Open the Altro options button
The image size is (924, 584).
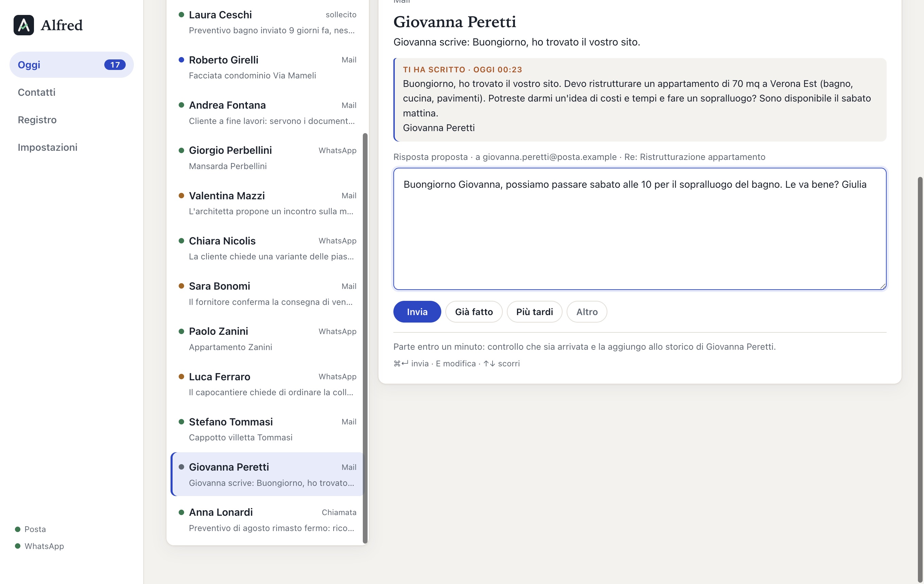tap(587, 312)
